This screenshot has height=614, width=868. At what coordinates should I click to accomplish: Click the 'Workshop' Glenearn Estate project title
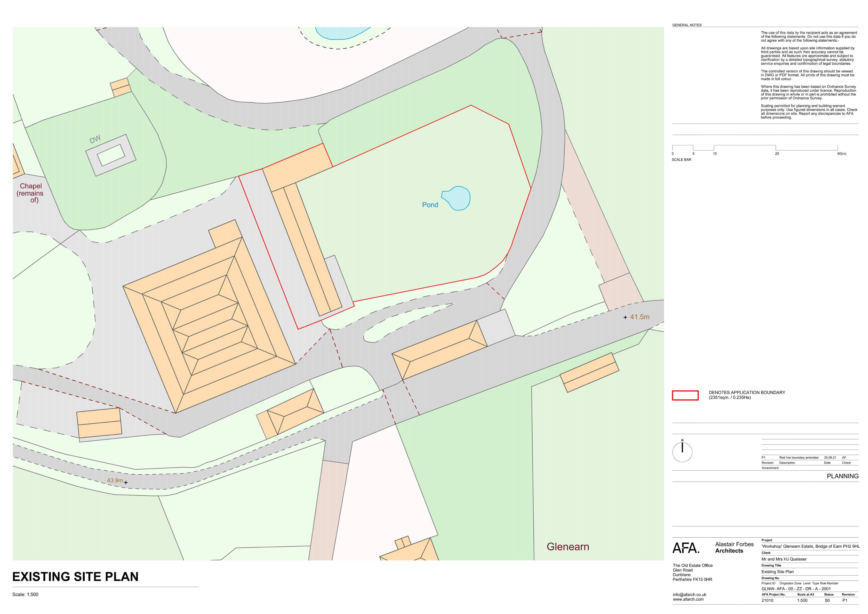[810, 546]
